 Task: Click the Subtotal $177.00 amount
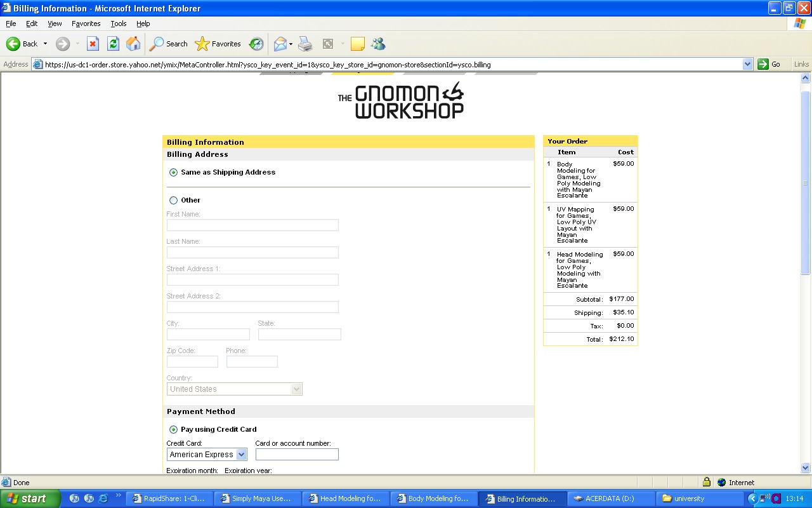622,299
